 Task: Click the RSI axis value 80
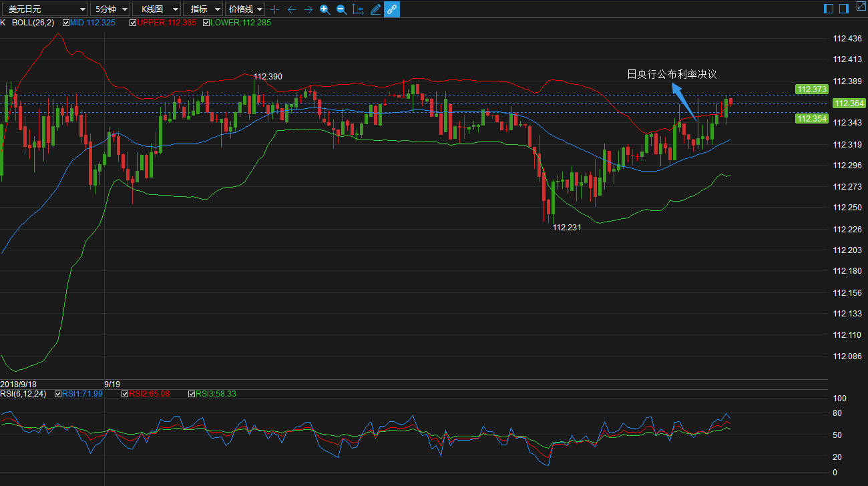(837, 413)
